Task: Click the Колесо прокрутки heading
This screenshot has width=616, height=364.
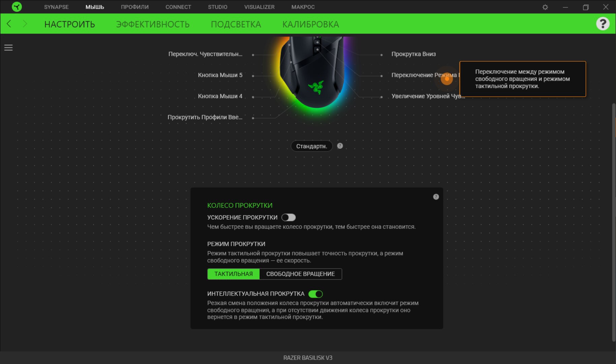Action: (240, 205)
